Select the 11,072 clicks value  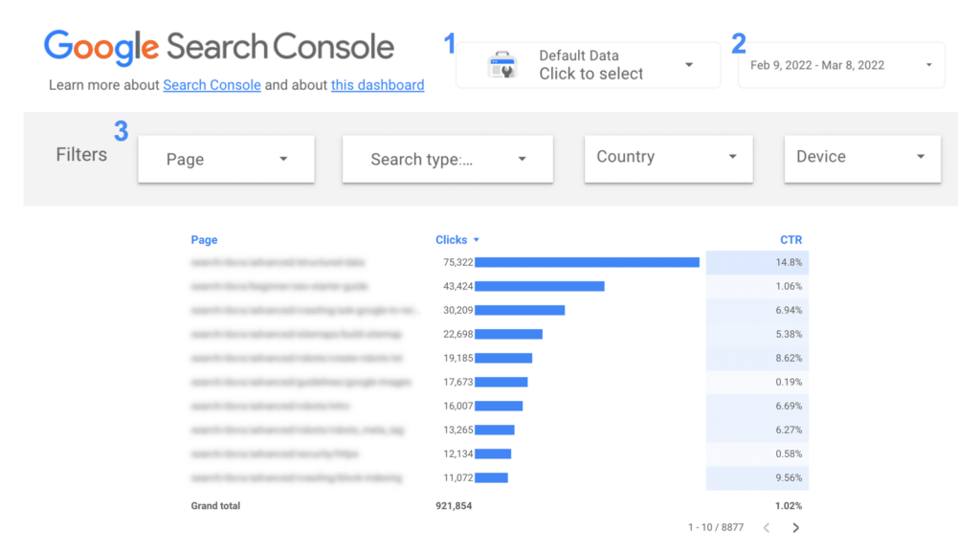coord(458,478)
